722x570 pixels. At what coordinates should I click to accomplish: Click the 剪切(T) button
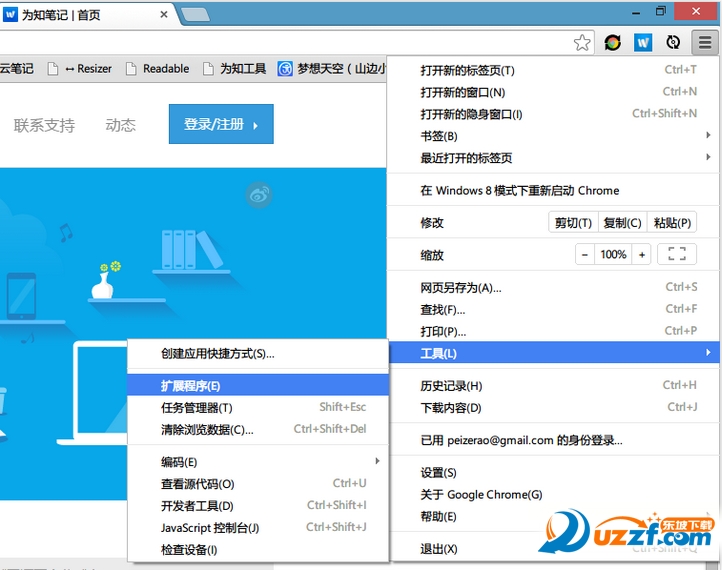573,223
